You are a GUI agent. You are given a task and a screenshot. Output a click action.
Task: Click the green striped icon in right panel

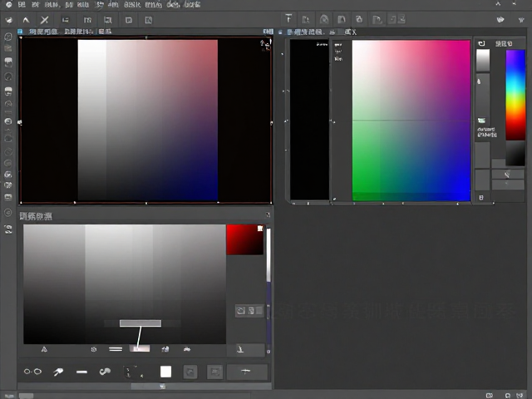click(481, 121)
